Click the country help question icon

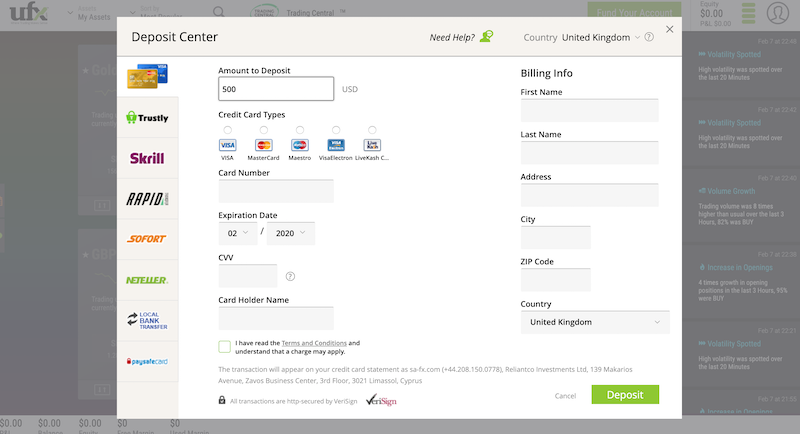coord(649,37)
